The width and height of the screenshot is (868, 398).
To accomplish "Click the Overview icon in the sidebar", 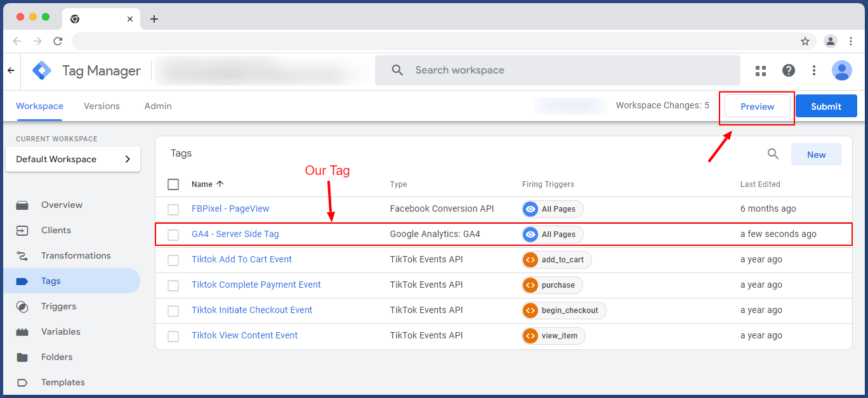I will [22, 205].
